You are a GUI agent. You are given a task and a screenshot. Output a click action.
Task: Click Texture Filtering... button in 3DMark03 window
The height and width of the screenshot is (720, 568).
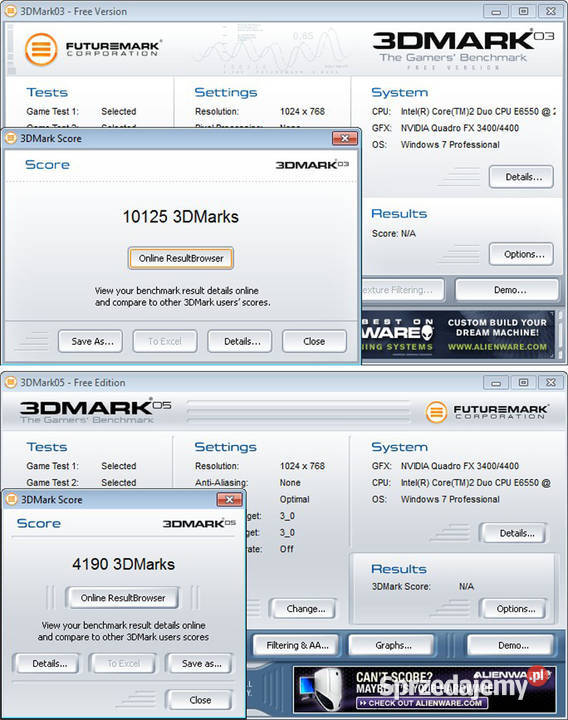[403, 290]
